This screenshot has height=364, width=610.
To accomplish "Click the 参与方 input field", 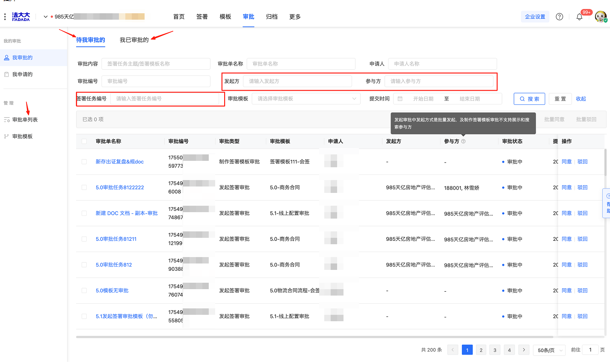I will pyautogui.click(x=439, y=81).
